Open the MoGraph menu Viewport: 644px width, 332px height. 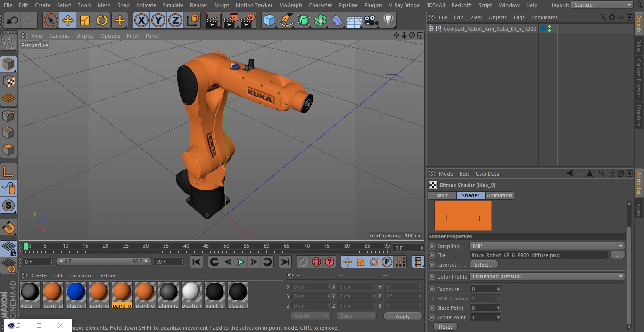[x=290, y=5]
